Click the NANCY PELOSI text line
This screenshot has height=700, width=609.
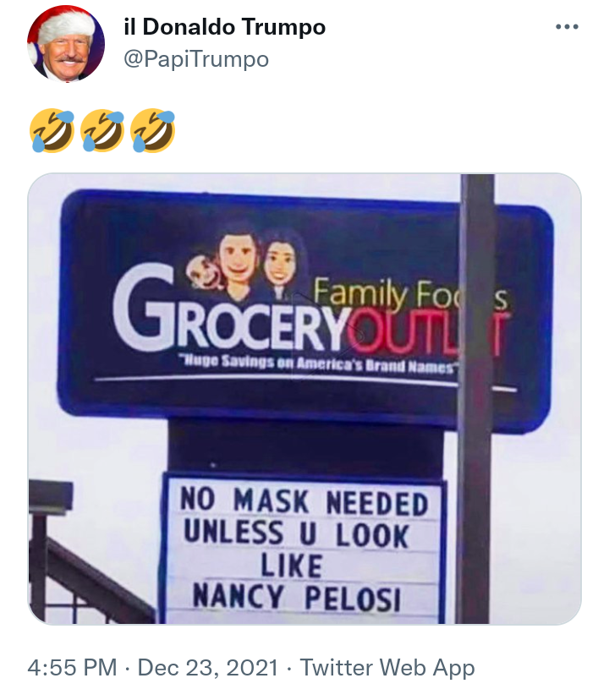point(297,598)
